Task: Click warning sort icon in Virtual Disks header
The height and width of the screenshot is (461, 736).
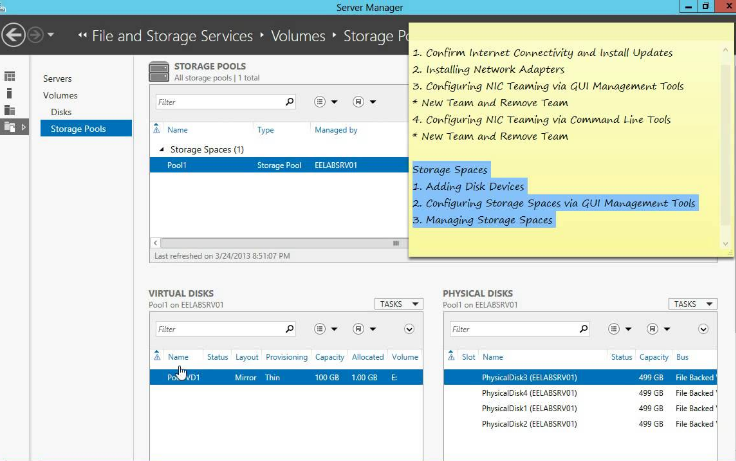Action: (157, 355)
